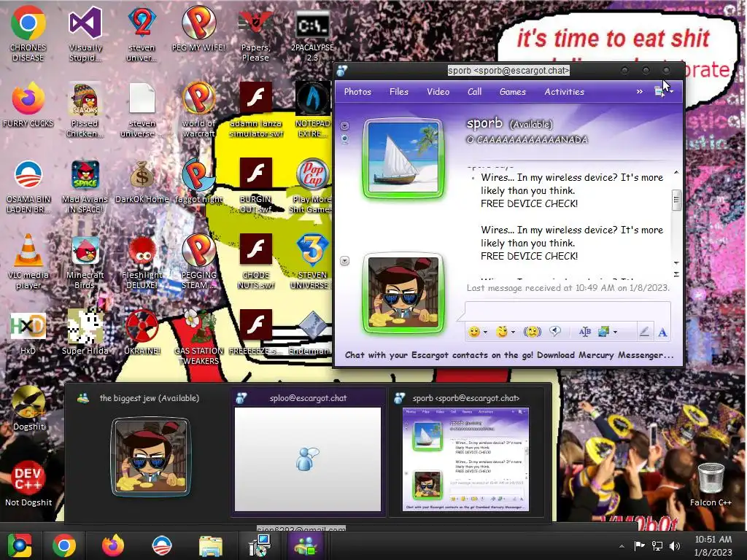Open the Files menu in chat window

pyautogui.click(x=399, y=92)
